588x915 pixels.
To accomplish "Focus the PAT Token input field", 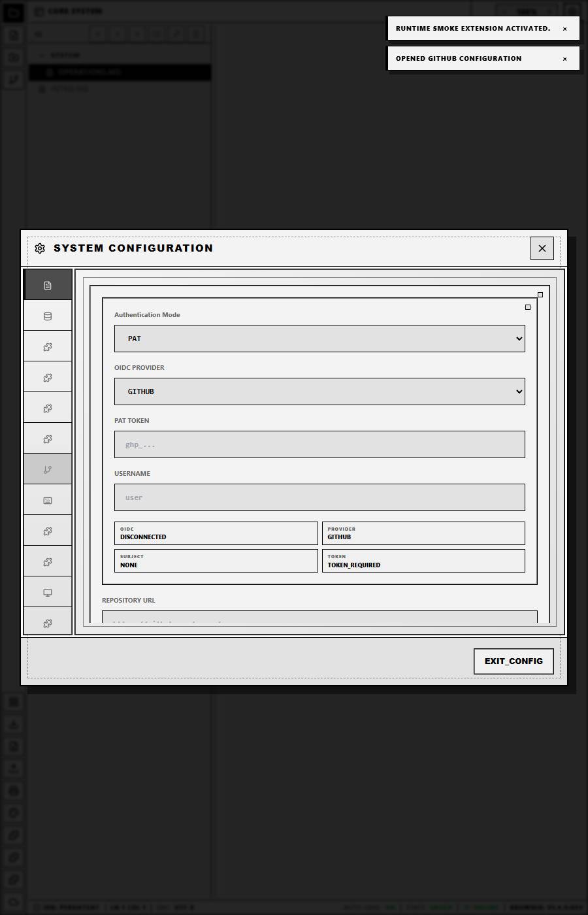I will coord(319,444).
